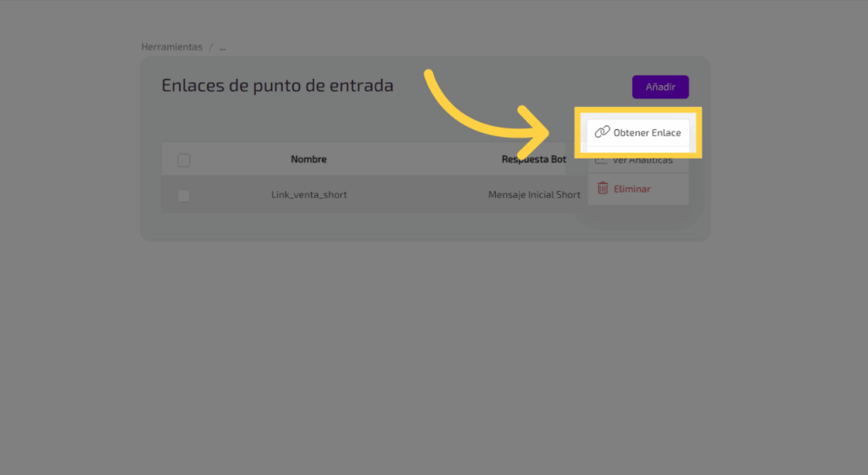Choose Ver Analíticas in the context menu
Image resolution: width=868 pixels, height=475 pixels.
tap(643, 160)
